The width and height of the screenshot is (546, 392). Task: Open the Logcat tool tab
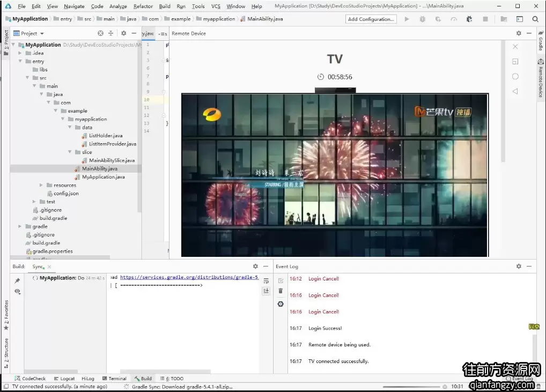64,379
